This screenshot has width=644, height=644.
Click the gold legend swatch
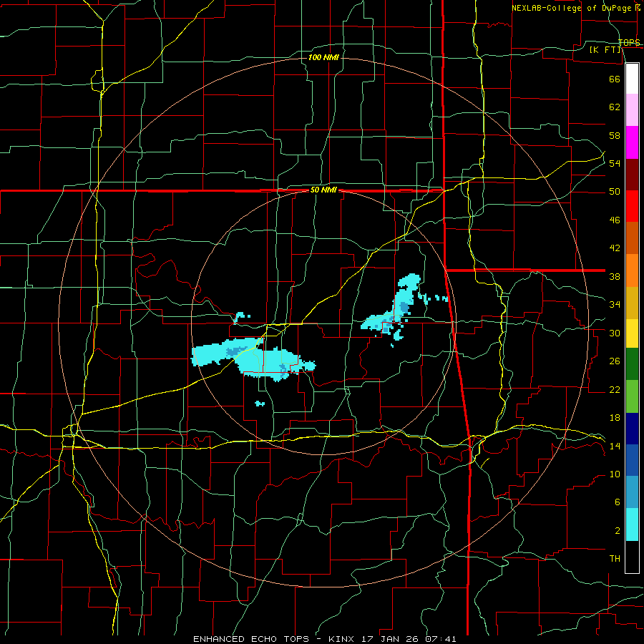tap(632, 303)
